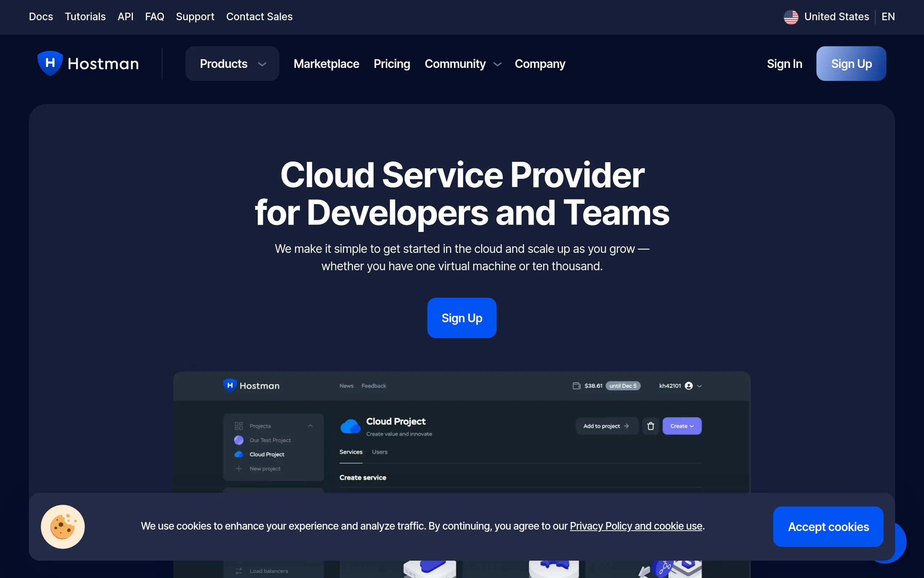This screenshot has height=578, width=924.
Task: Accept cookies in the banner
Action: tap(828, 526)
